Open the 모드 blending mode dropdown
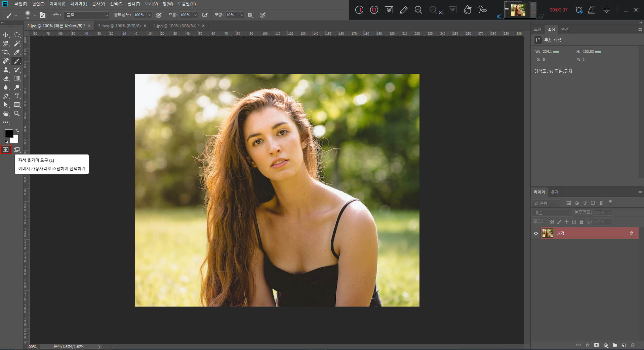The height and width of the screenshot is (350, 644). coord(87,15)
